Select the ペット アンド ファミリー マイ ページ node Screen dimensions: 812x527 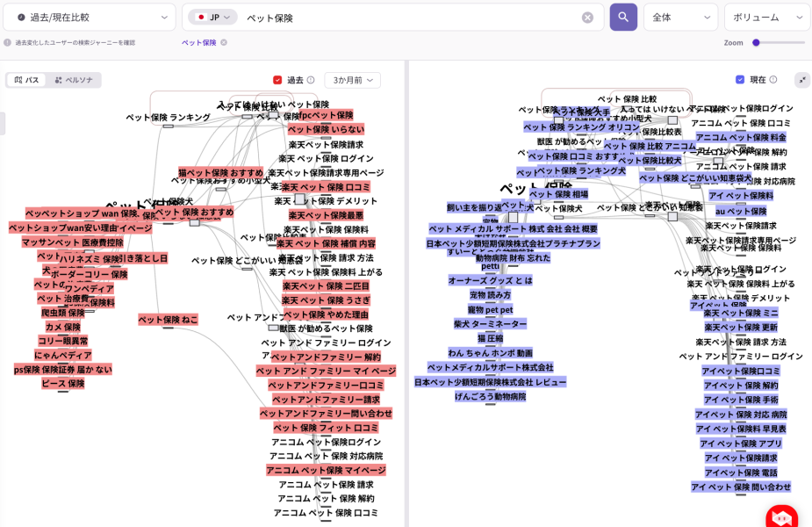pos(326,371)
